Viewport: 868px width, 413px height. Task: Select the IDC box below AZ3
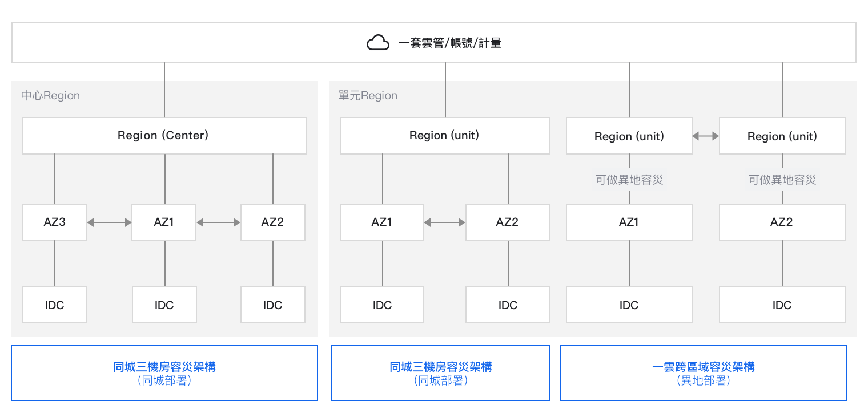coord(55,305)
